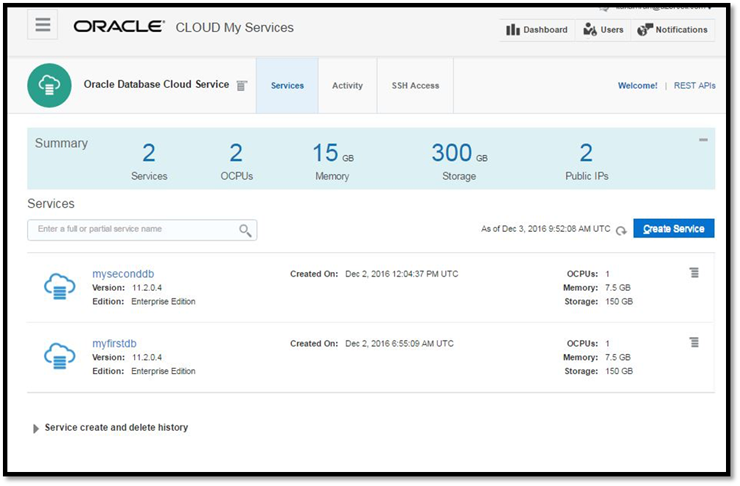Click myseconddb Created On date text
The image size is (740, 486).
(x=402, y=274)
